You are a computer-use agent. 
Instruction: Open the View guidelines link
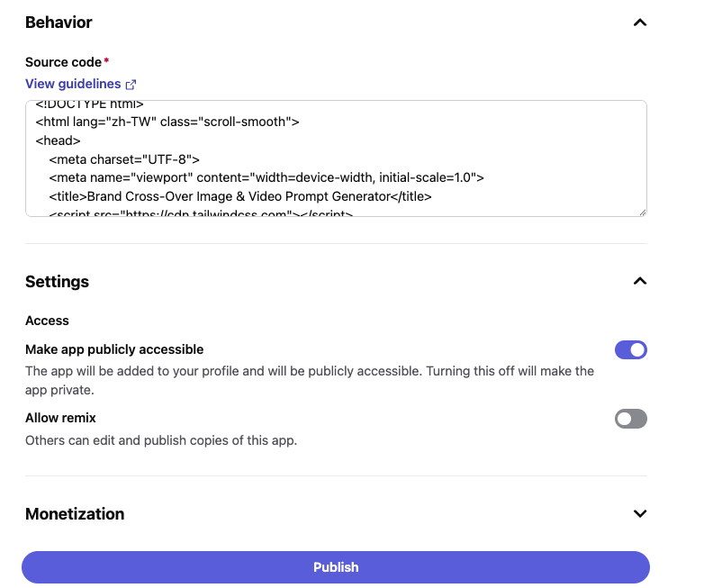pos(73,84)
